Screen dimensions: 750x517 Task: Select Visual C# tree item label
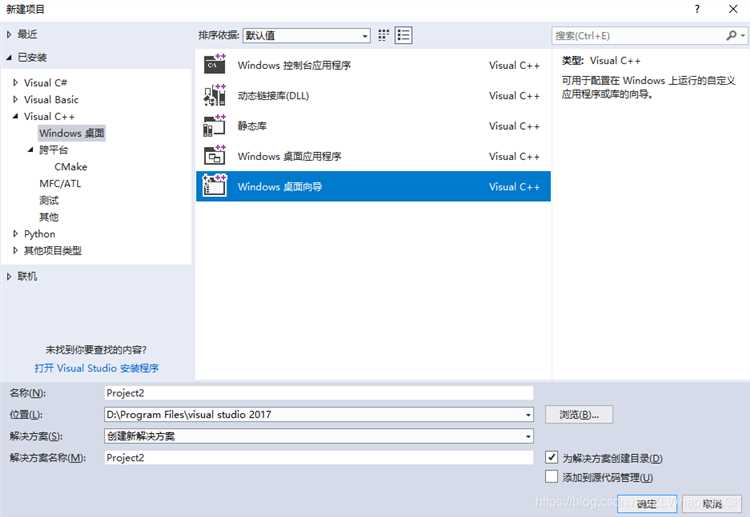coord(45,83)
